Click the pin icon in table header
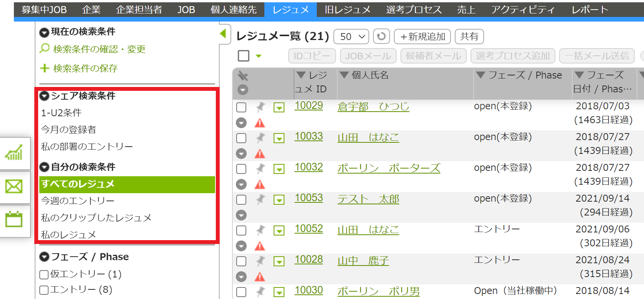Screen dimensions: 644x299 [243, 75]
